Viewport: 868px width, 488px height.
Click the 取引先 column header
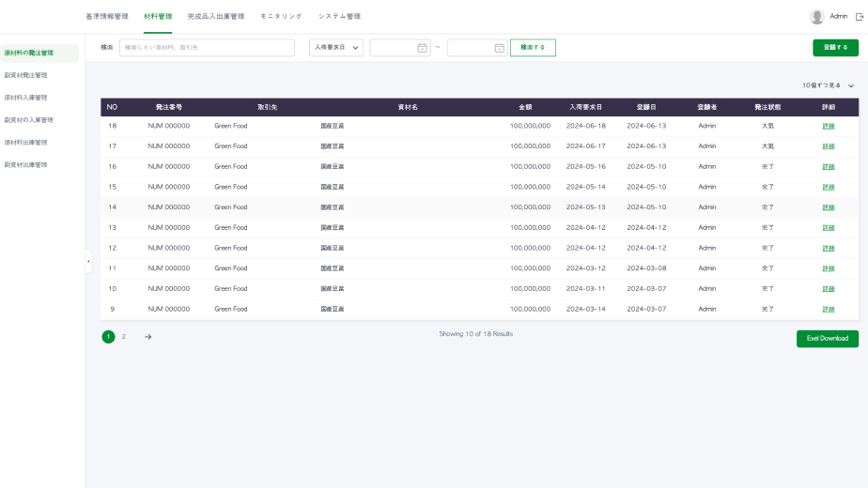(268, 107)
